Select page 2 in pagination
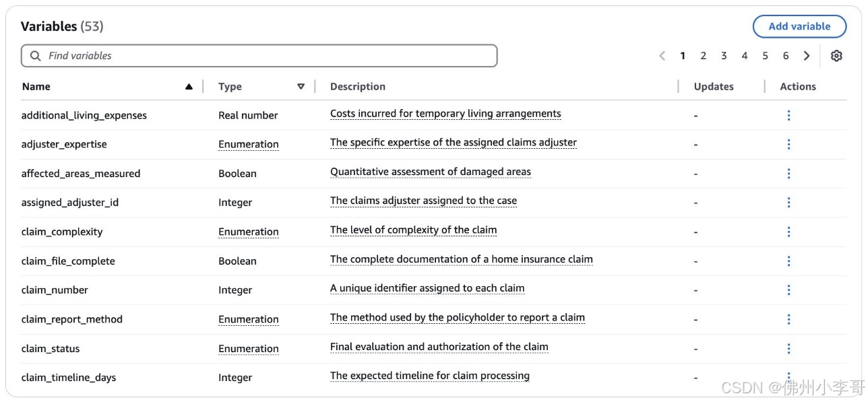 pyautogui.click(x=703, y=56)
